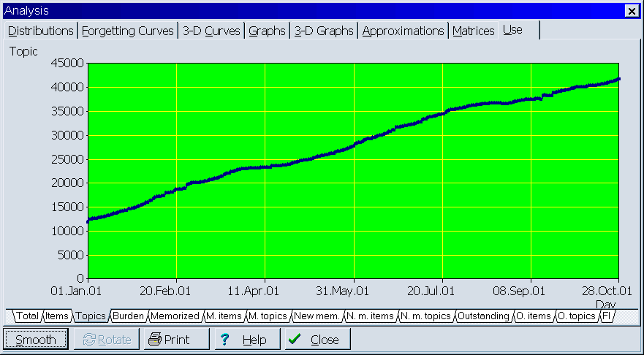Click the Rotate button
The height and width of the screenshot is (355, 644).
coord(107,340)
